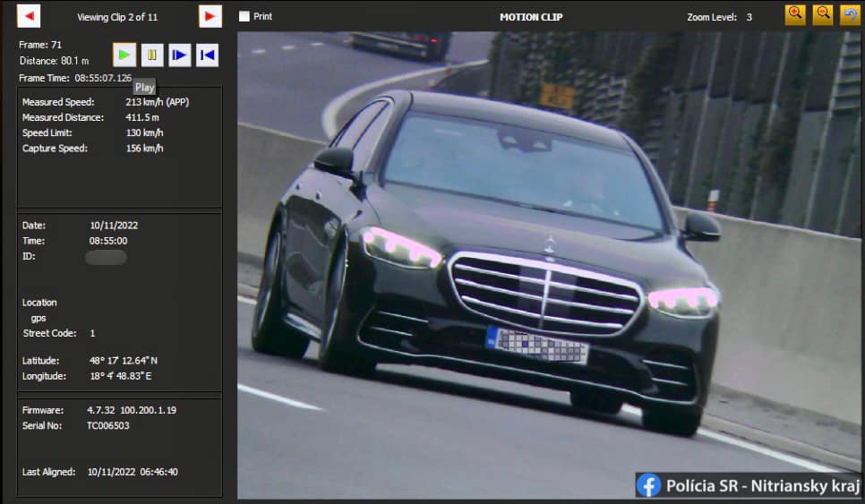The image size is (865, 504).
Task: Rewind clip to first frame
Action: (x=208, y=56)
